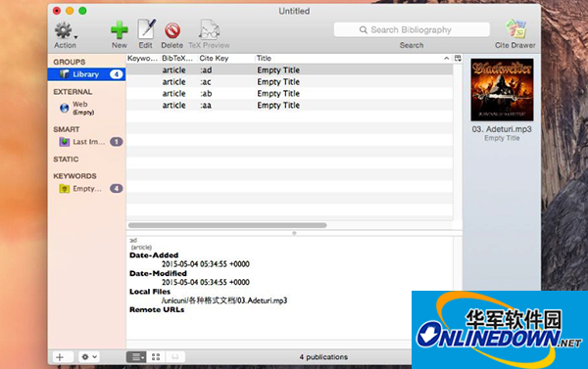
Task: Select the row with cite key :ac
Action: pyautogui.click(x=289, y=81)
